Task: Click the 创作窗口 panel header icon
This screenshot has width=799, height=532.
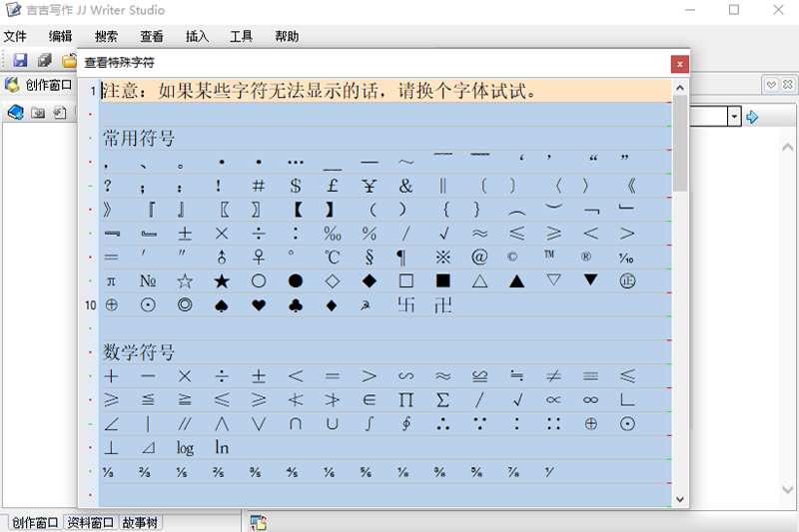Action: (13, 85)
